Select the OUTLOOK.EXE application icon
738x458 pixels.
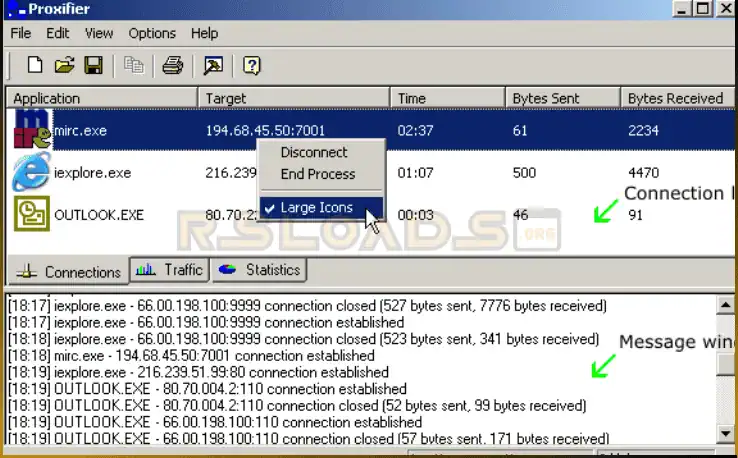pyautogui.click(x=30, y=214)
